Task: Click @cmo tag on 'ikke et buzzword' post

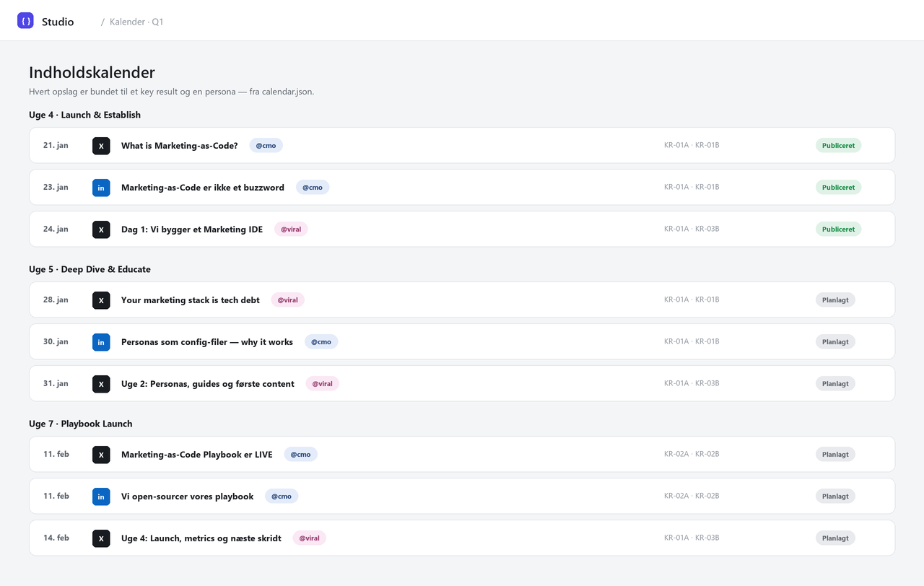Action: (313, 188)
